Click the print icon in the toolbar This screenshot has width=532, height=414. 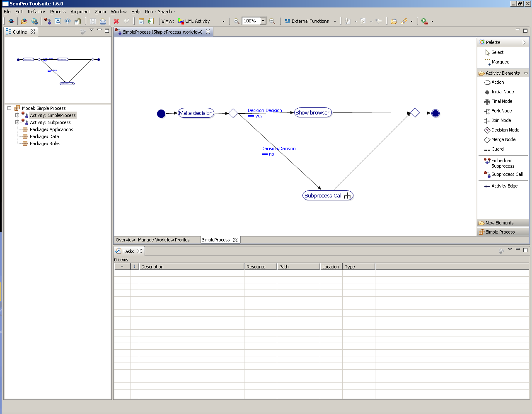[103, 21]
